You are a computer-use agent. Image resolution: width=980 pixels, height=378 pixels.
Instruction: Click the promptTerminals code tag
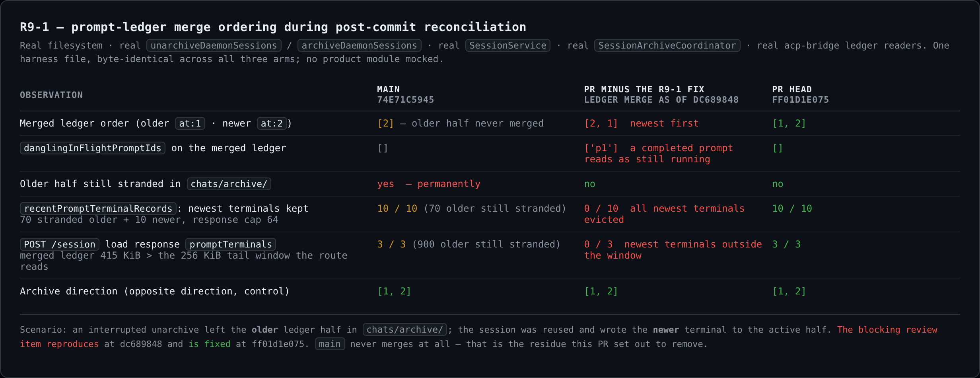231,244
